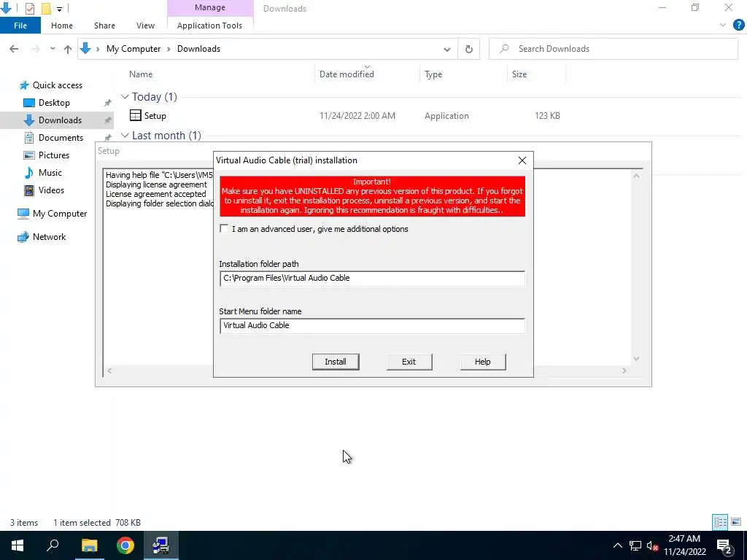
Task: Switch to large icons view layout
Action: [736, 522]
